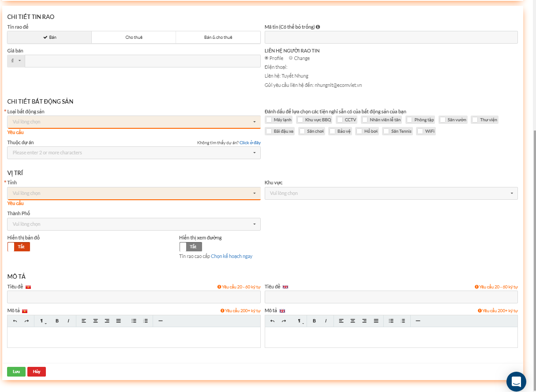The image size is (536, 392).
Task: Click undo in Vietnamese description editor
Action: coord(15,321)
